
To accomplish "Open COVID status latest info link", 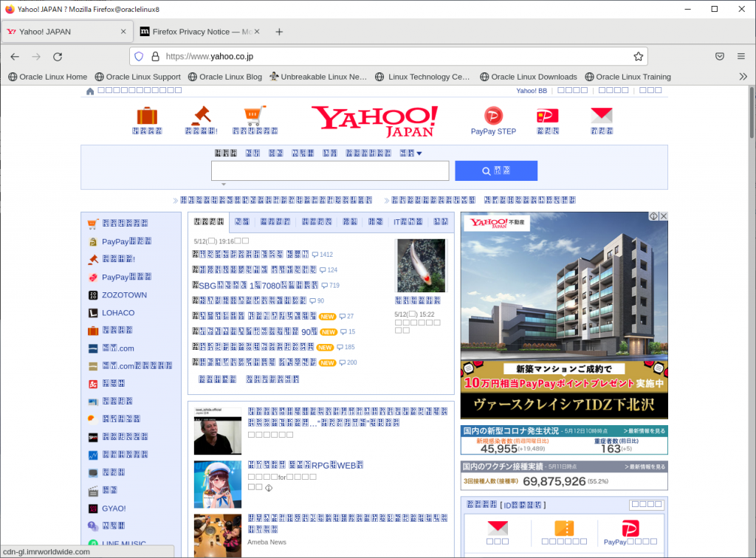I will [x=645, y=431].
